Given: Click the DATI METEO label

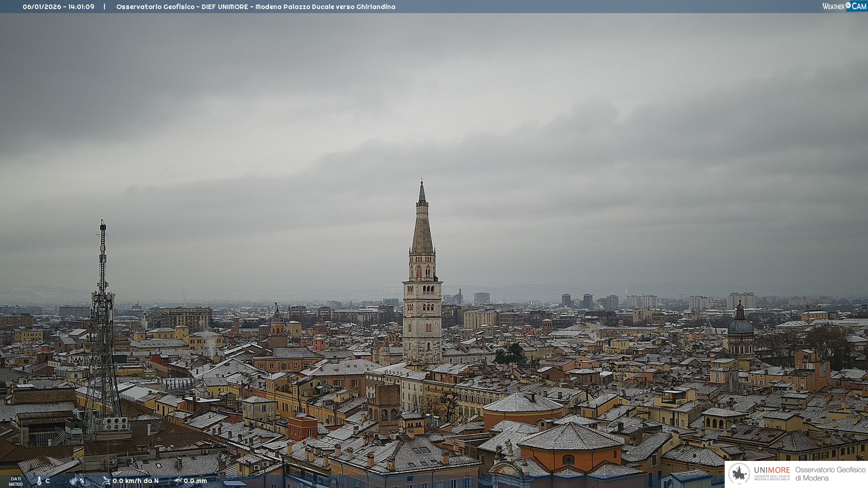Looking at the screenshot, I should 16,481.
